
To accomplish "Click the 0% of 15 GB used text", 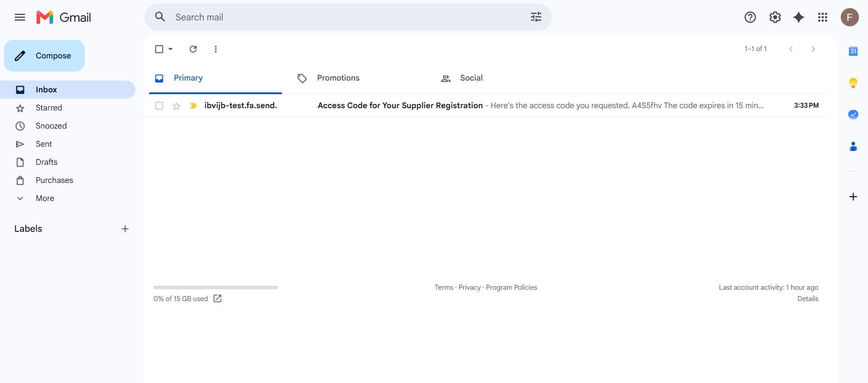I will point(181,299).
